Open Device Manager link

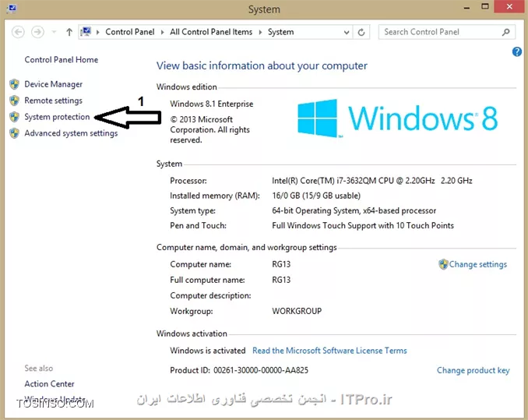tap(53, 84)
